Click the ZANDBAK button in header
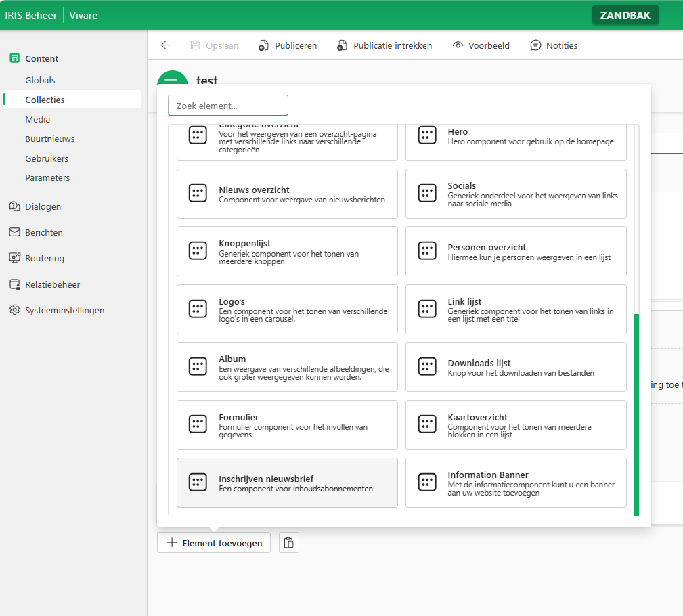Viewport: 683px width, 616px height. point(625,15)
